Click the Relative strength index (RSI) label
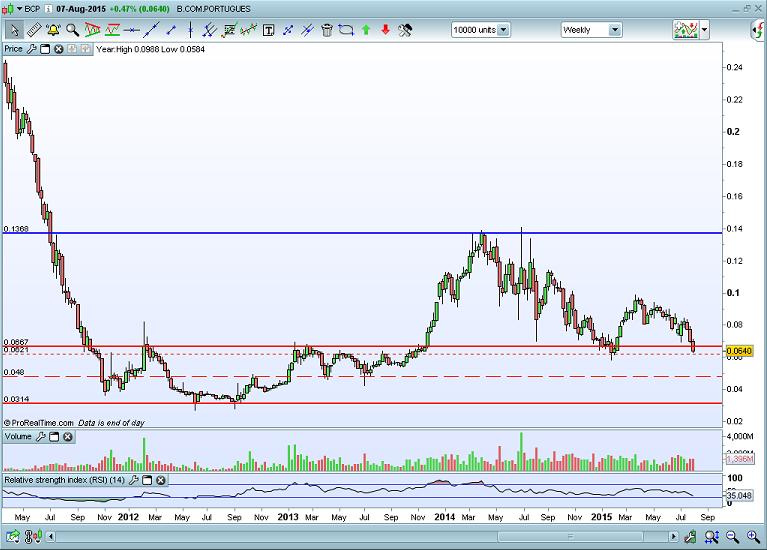Image resolution: width=767 pixels, height=550 pixels. (x=65, y=480)
